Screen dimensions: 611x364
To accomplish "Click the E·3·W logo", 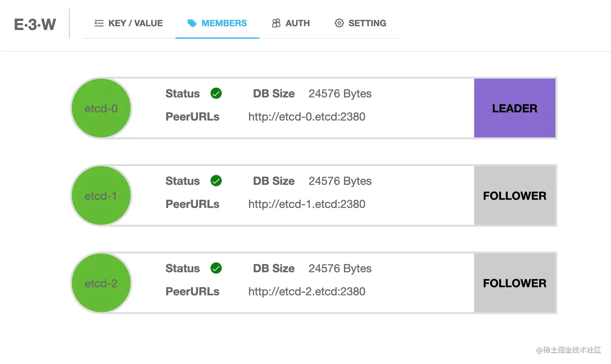I will pyautogui.click(x=35, y=24).
